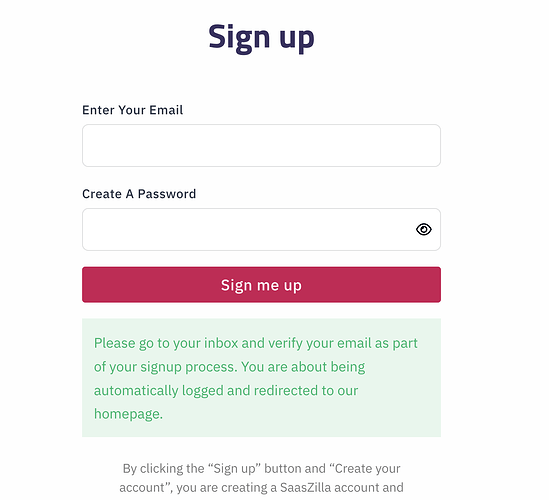Viewport: 549px width, 500px height.
Task: Click the Sign up page heading
Action: (x=261, y=37)
